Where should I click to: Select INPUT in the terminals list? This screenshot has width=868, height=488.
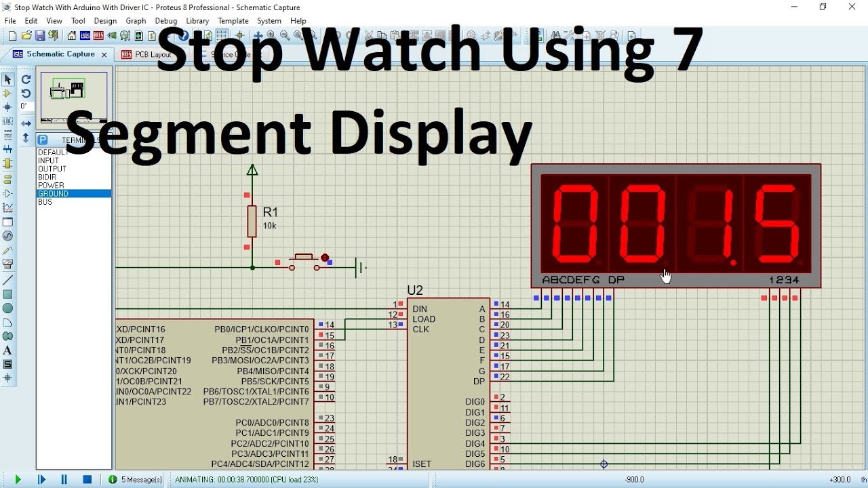click(74, 161)
